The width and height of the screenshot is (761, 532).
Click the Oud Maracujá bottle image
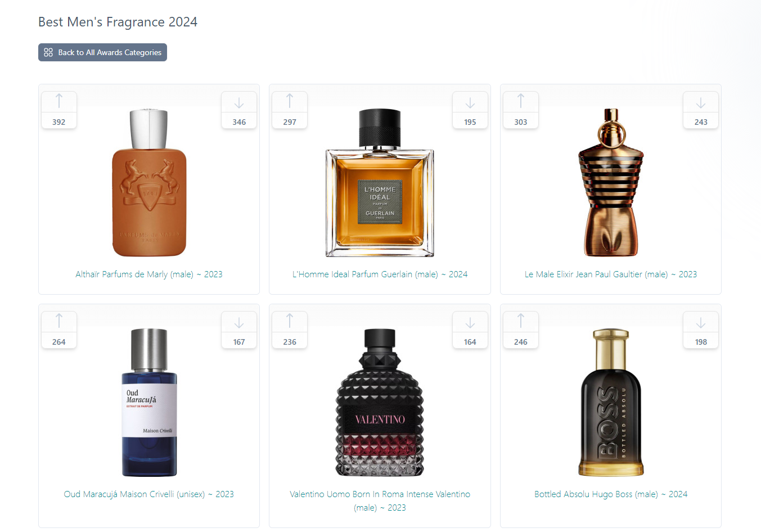tap(149, 403)
